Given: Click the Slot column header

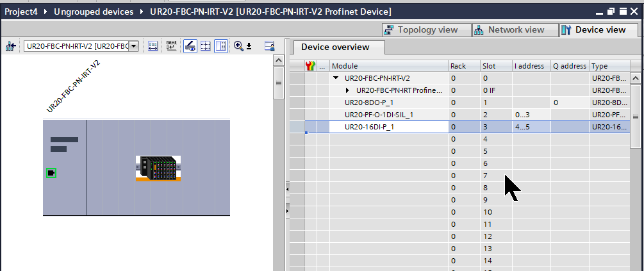Looking at the screenshot, I should [496, 66].
